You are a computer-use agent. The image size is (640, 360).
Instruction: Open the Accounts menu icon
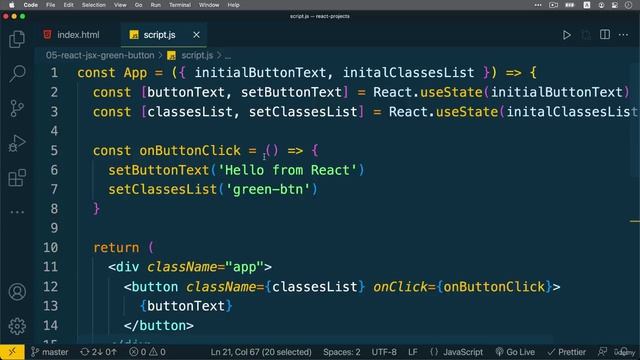[17, 292]
